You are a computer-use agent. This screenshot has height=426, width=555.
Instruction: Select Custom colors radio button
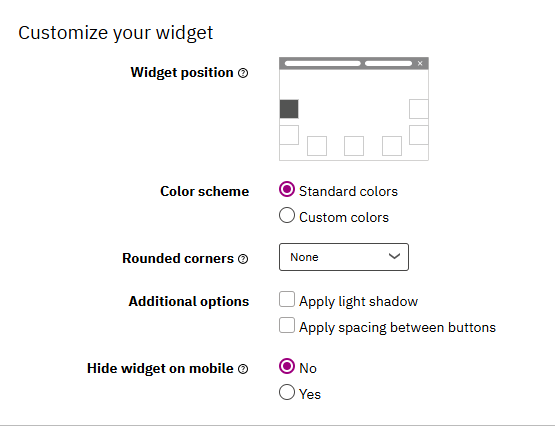coord(287,215)
